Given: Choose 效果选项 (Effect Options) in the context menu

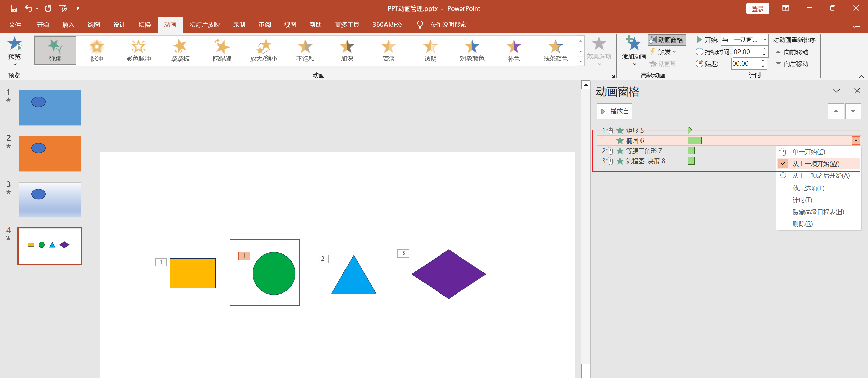Looking at the screenshot, I should [810, 188].
